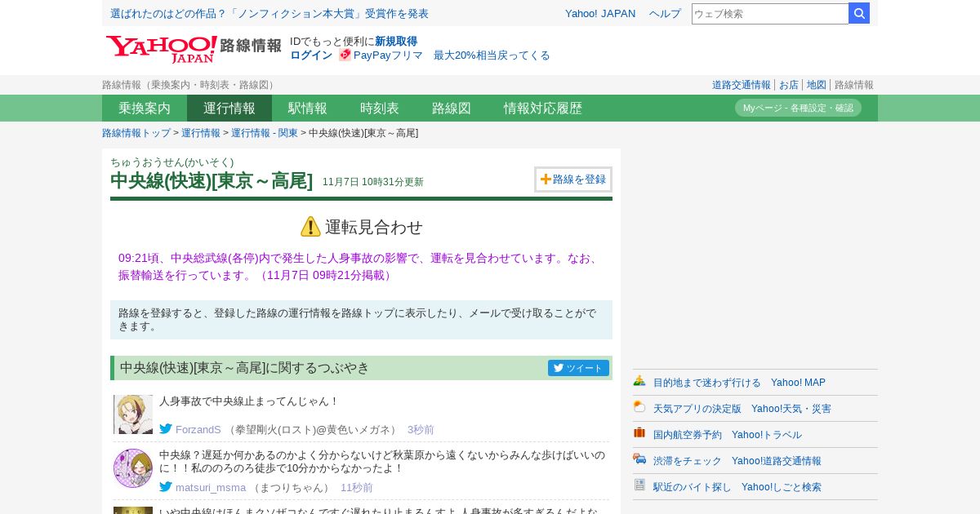The image size is (980, 514).
Task: Click the web search magnifier button
Action: pos(859,13)
